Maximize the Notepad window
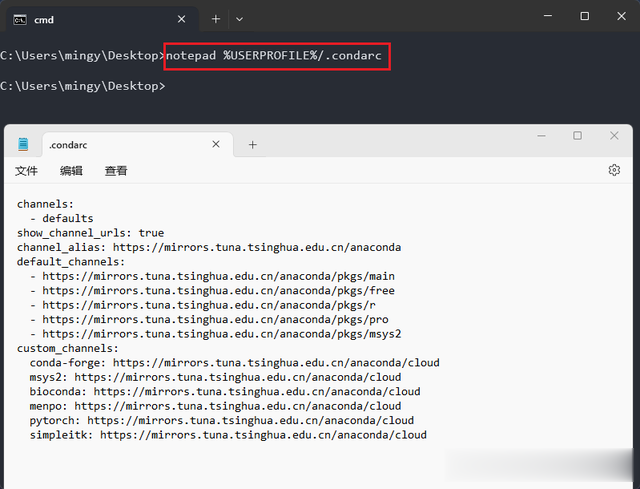 [577, 136]
